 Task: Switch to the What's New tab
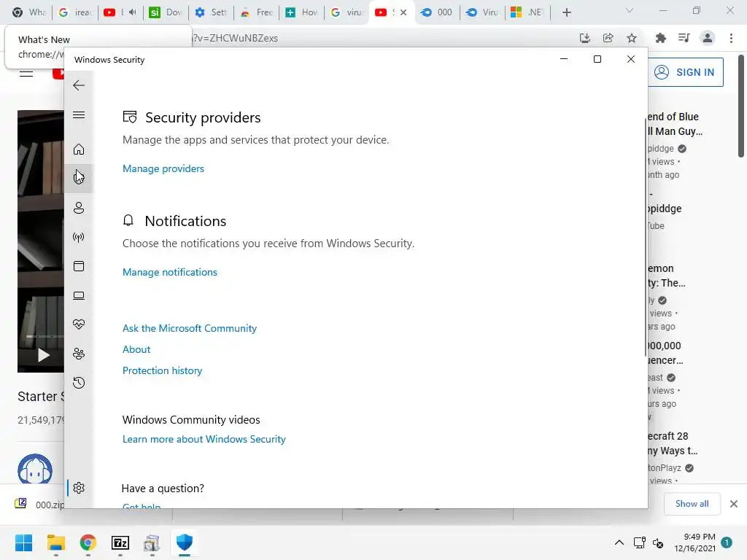tap(28, 12)
